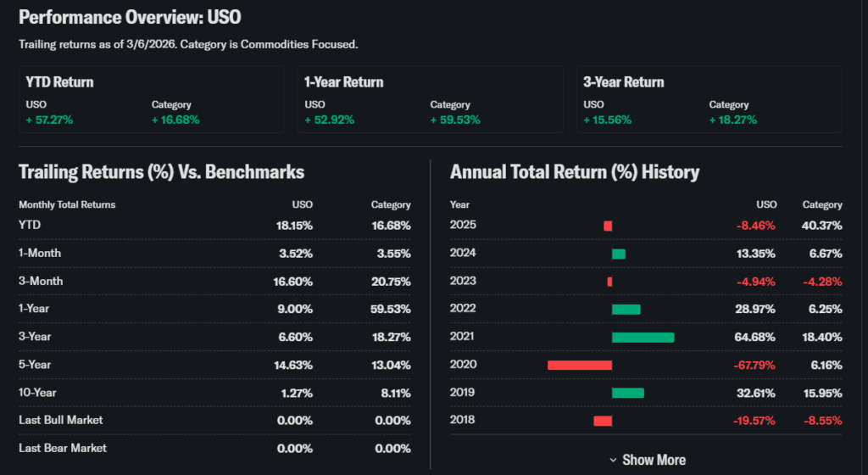
Task: Select the tiny red 2023 return bar
Action: coord(609,282)
